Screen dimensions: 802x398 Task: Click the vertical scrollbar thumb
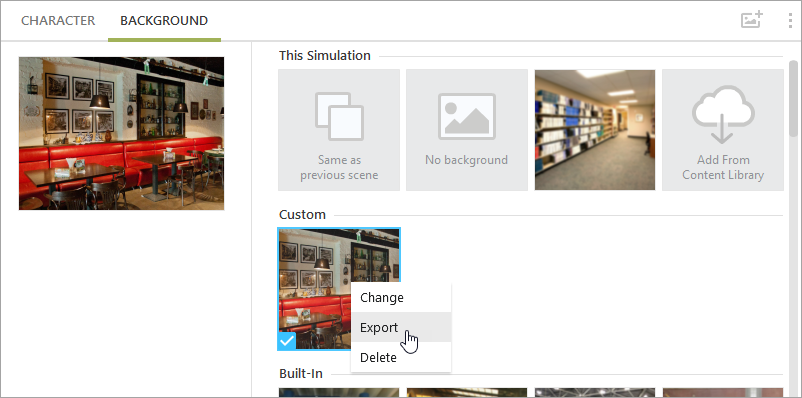[793, 97]
